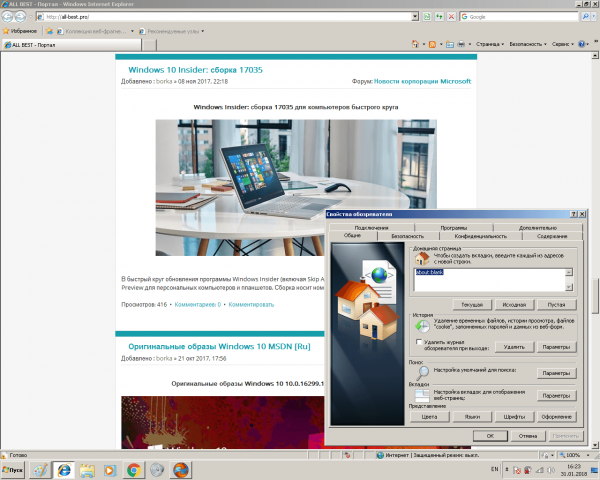Image resolution: width=600 pixels, height=480 pixels.
Task: Click the Удалить history button
Action: pyautogui.click(x=514, y=347)
